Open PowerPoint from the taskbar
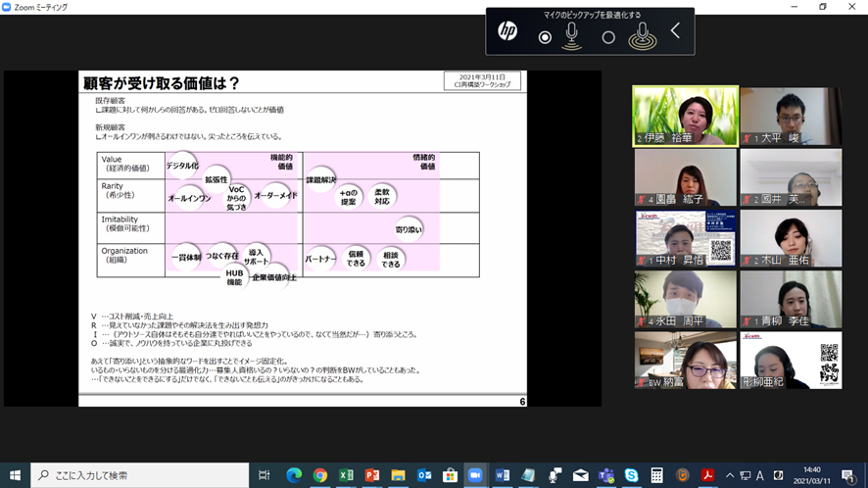The height and width of the screenshot is (488, 868). coord(372,475)
